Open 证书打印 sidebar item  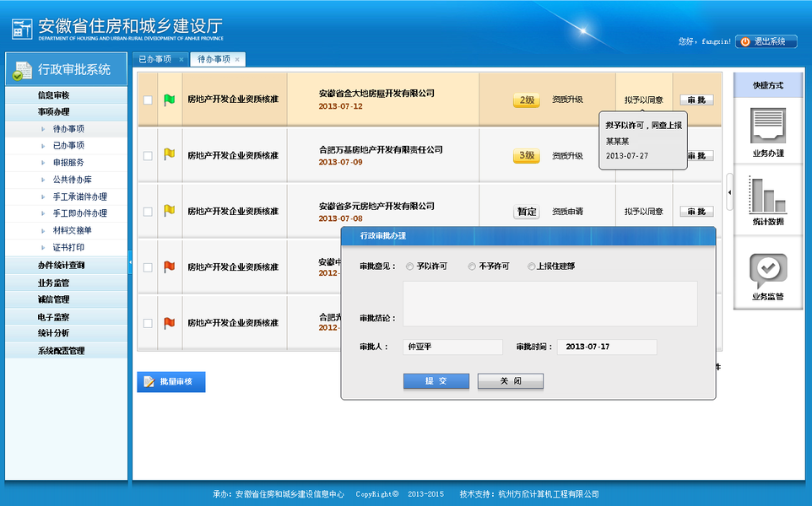click(x=67, y=248)
